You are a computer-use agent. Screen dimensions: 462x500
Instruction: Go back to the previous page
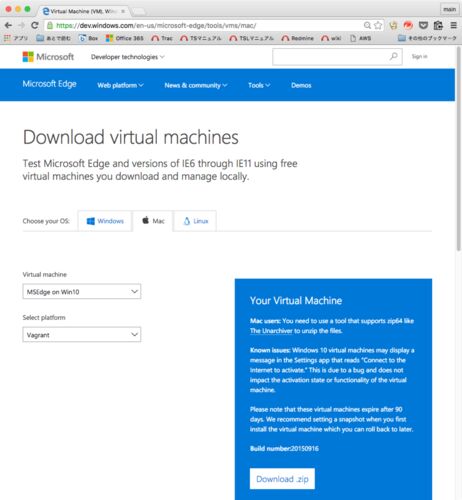(x=8, y=25)
